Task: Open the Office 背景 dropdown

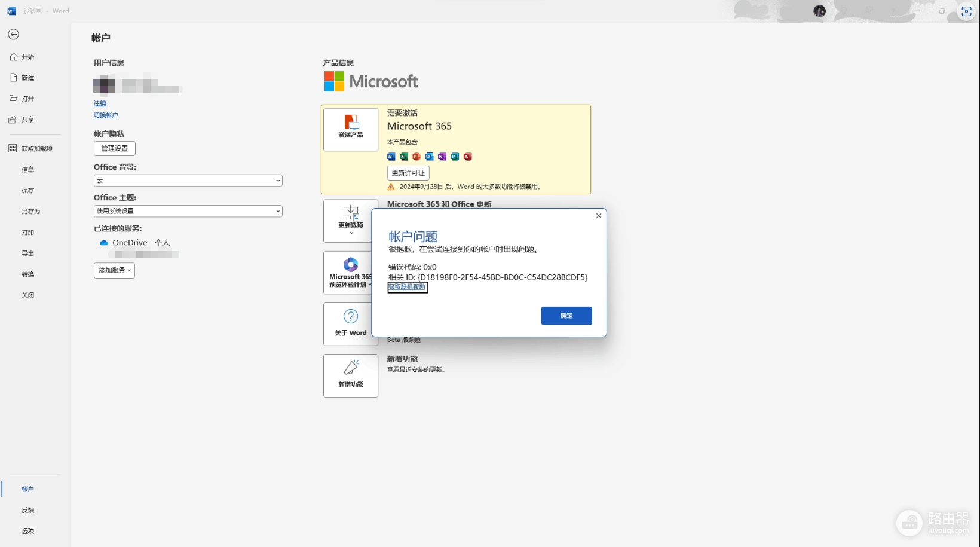Action: 188,181
